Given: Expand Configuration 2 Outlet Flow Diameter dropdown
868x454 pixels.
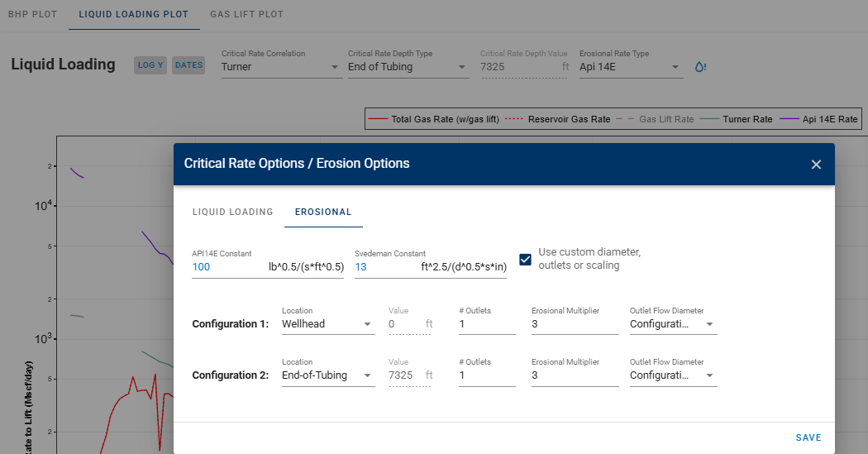Looking at the screenshot, I should (x=673, y=375).
